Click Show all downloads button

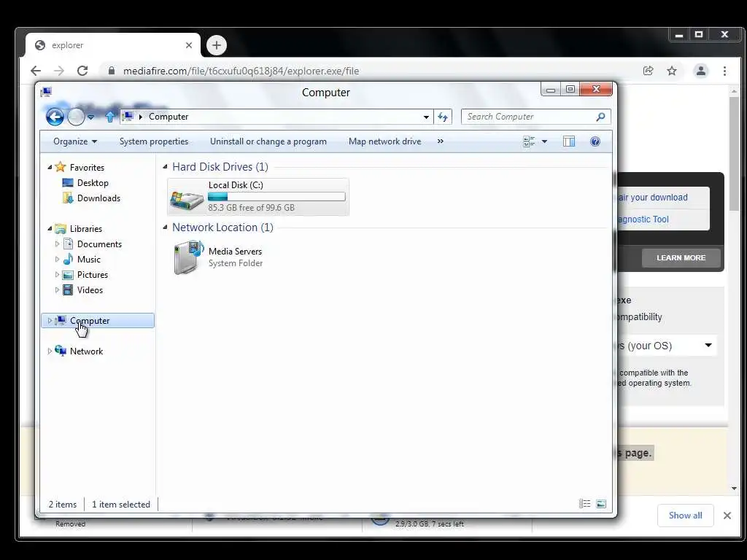click(685, 516)
